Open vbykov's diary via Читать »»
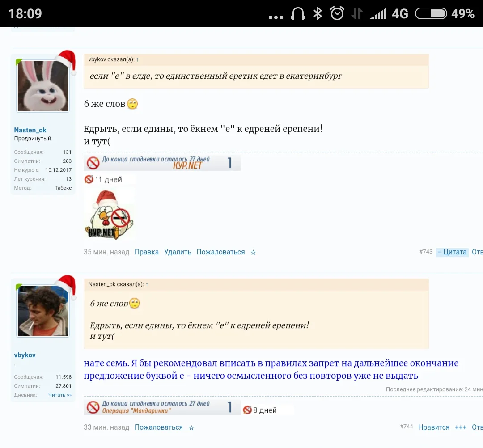The width and height of the screenshot is (483, 448). pos(60,395)
